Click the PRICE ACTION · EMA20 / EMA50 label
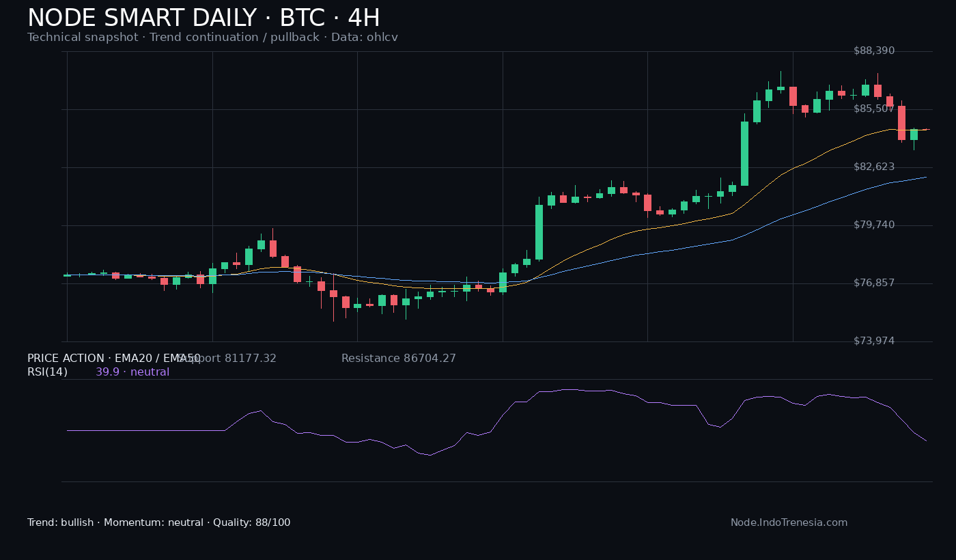 click(x=114, y=359)
